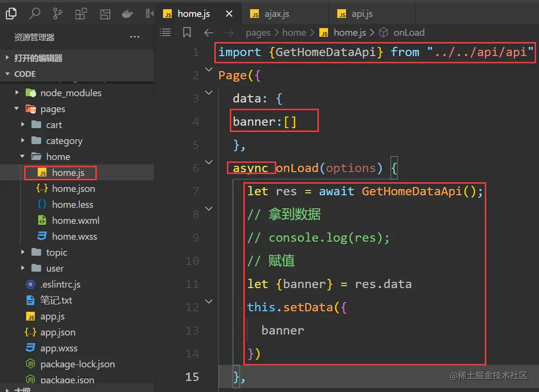Screen dimensions: 539x392
Task: Expand the 打开的编辑器 section
Action: pyautogui.click(x=77, y=58)
